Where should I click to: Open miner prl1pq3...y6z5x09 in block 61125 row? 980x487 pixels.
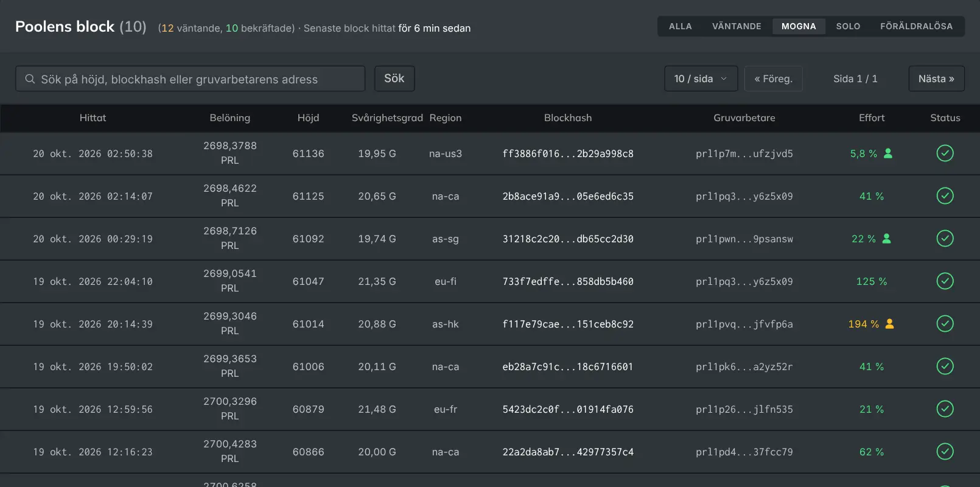click(x=744, y=196)
